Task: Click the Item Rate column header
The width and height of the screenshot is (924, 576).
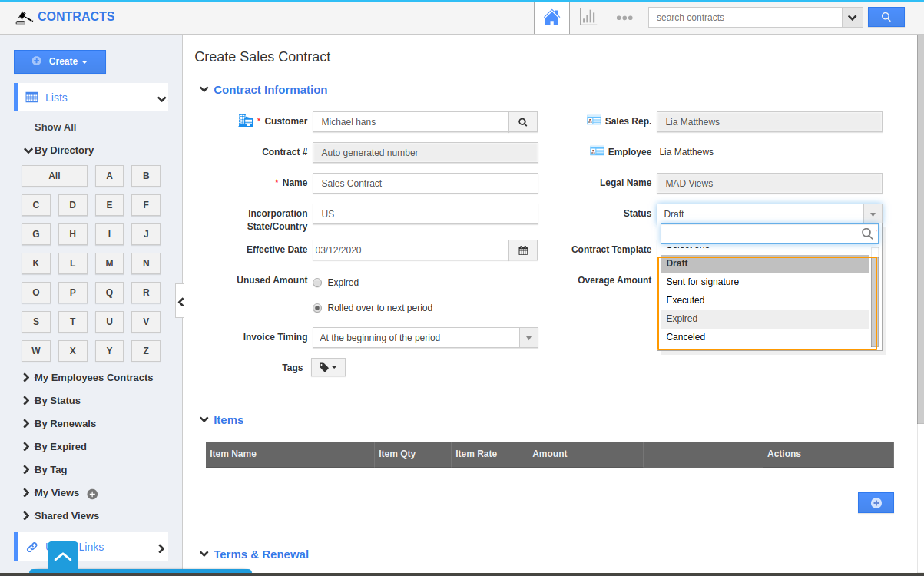Action: (490, 454)
